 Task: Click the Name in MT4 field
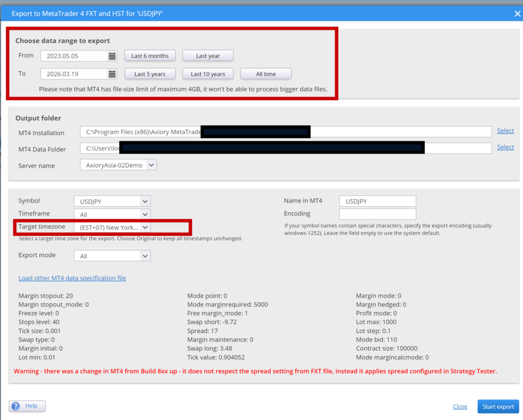pos(377,201)
